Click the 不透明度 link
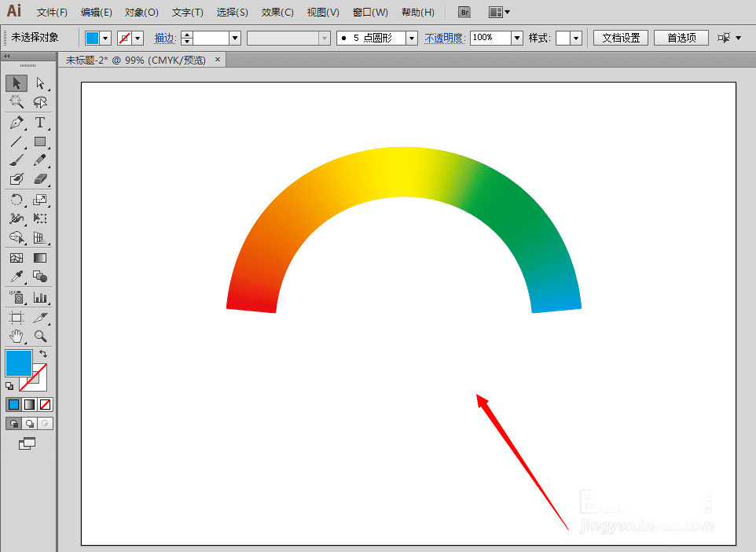Screen dimensions: 756x552 (x=445, y=38)
